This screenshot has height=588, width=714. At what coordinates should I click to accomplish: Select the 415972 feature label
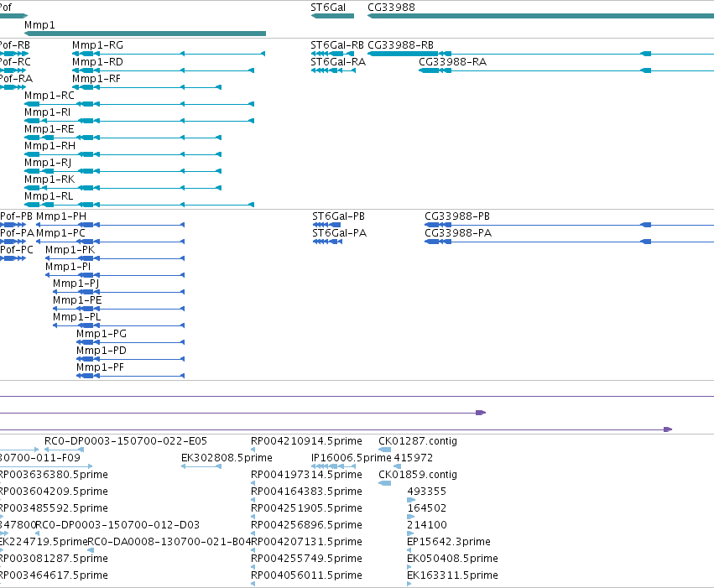413,458
